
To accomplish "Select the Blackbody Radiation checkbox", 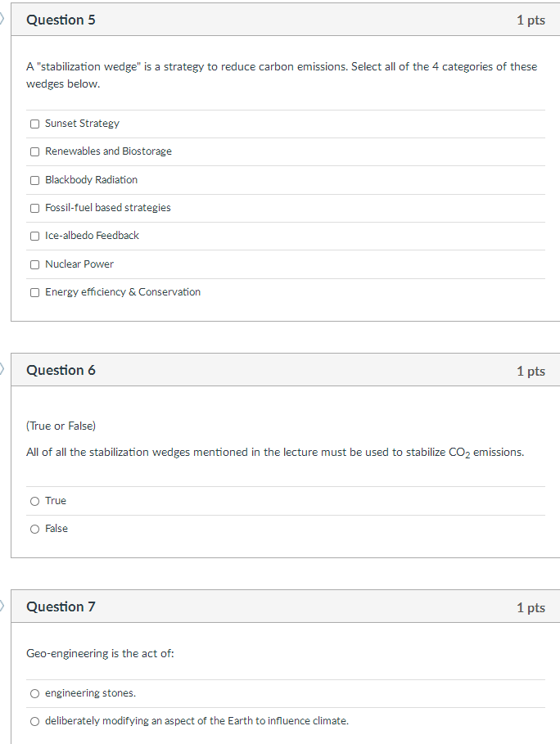I will 34,180.
